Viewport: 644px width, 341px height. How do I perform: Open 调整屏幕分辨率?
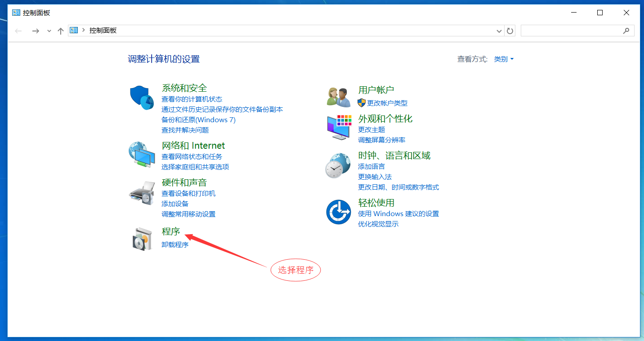click(381, 140)
